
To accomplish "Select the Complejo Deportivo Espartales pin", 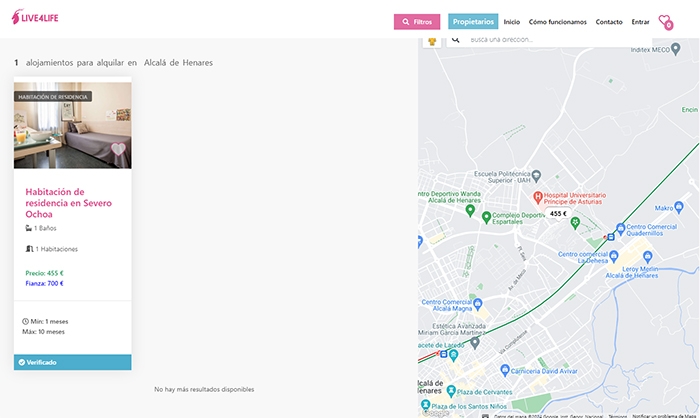I will click(x=487, y=217).
